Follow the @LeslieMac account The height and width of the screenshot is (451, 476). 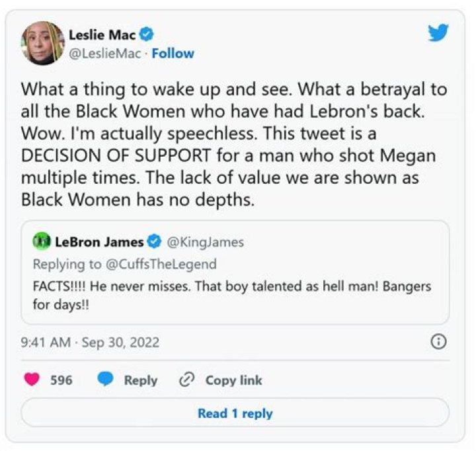[173, 54]
